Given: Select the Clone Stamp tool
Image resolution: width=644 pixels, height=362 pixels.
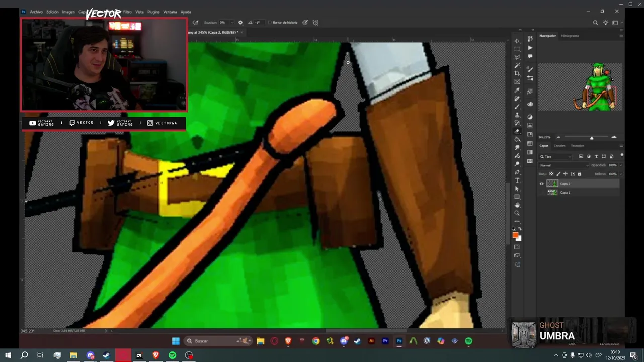Looking at the screenshot, I should (x=517, y=114).
